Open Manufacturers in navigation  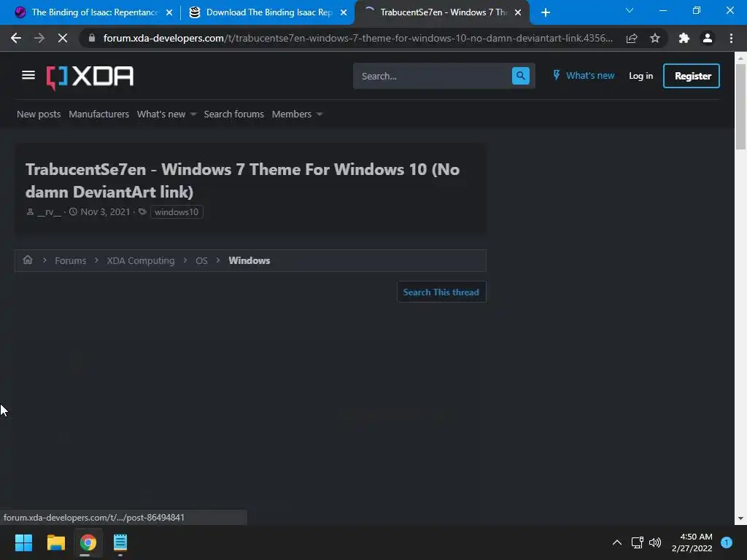click(x=98, y=114)
